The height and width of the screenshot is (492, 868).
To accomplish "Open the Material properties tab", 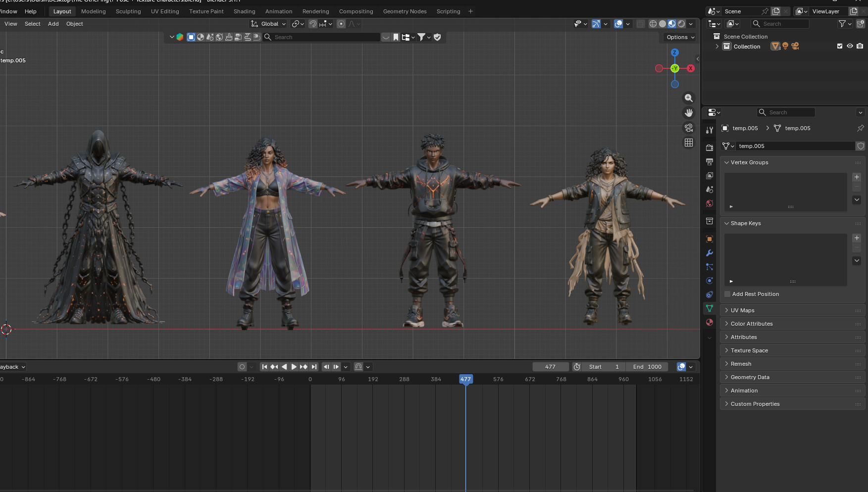I will tap(710, 322).
